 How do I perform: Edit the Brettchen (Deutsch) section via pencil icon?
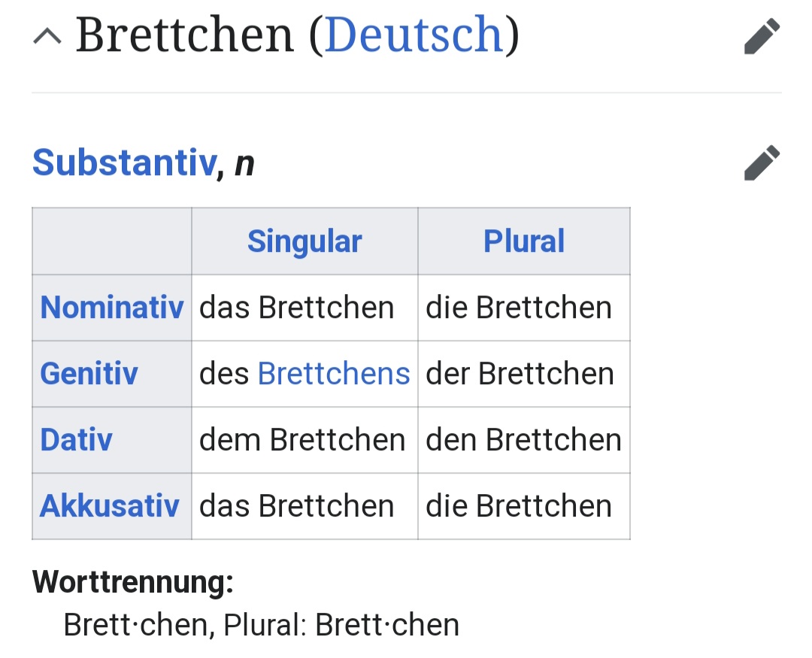(x=762, y=37)
